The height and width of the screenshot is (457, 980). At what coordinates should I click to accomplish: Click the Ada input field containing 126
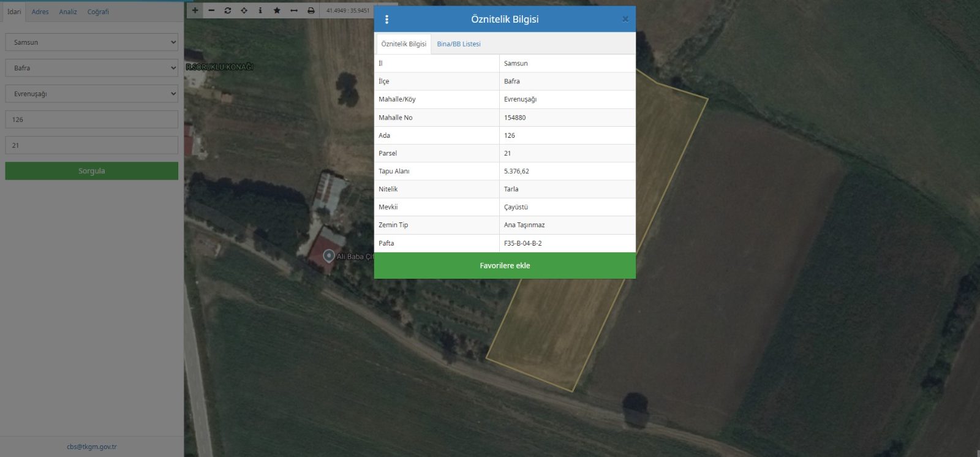click(92, 119)
